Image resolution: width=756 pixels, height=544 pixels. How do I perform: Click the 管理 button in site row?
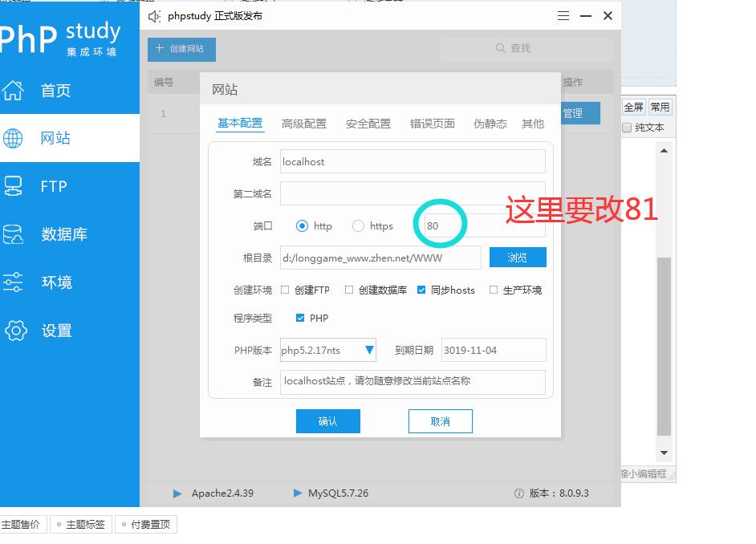(x=580, y=113)
